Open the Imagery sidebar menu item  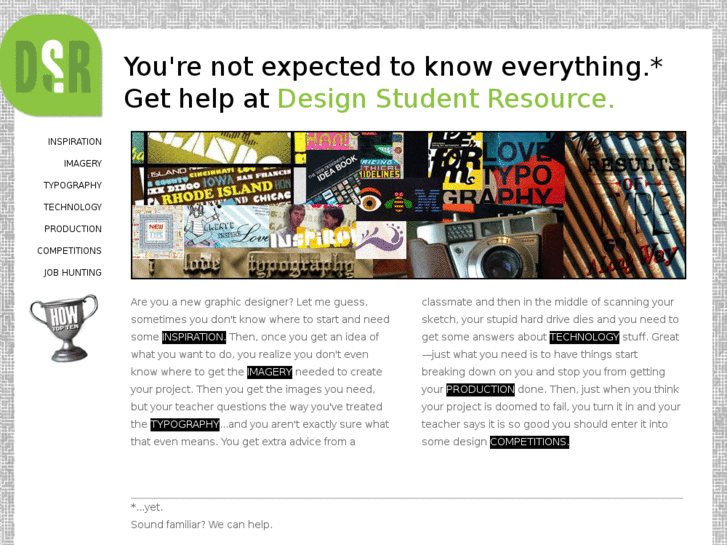[83, 164]
